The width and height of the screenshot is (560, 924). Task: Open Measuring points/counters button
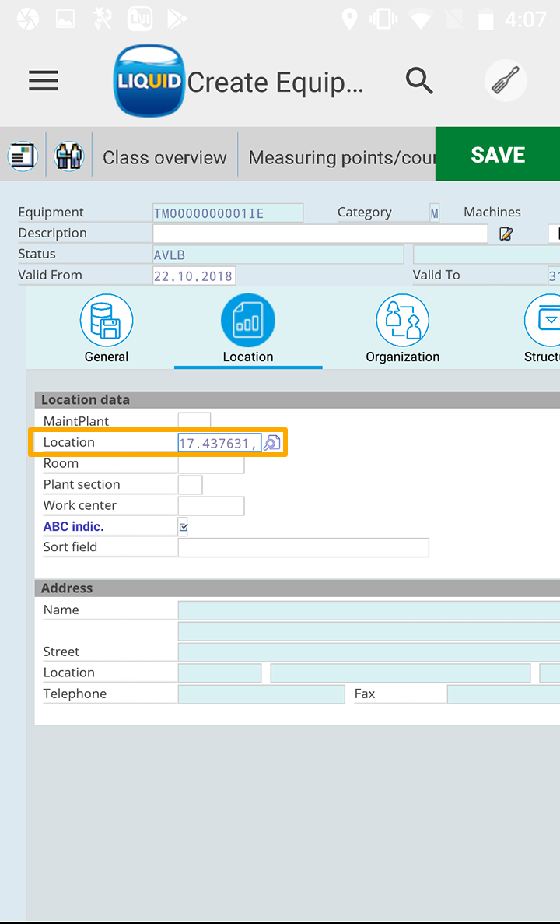[341, 157]
